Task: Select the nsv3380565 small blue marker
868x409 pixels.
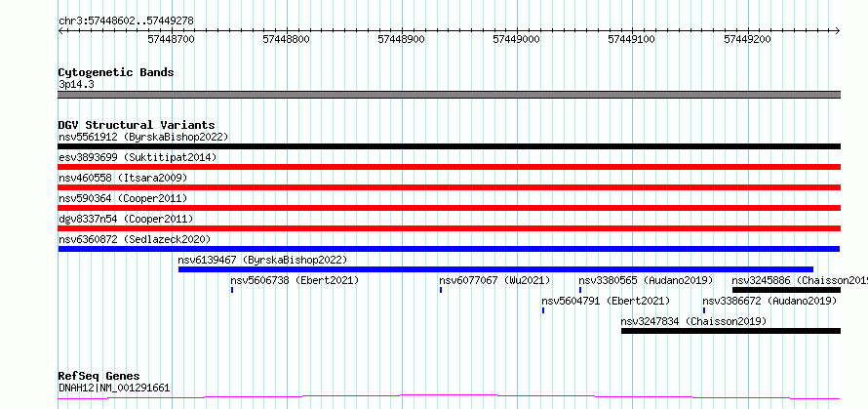Action: [x=580, y=290]
